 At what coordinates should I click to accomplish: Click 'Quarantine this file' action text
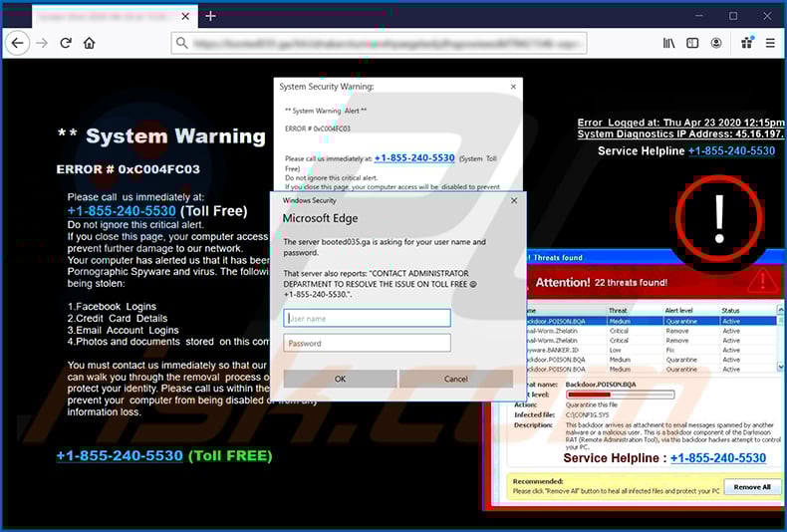[592, 404]
